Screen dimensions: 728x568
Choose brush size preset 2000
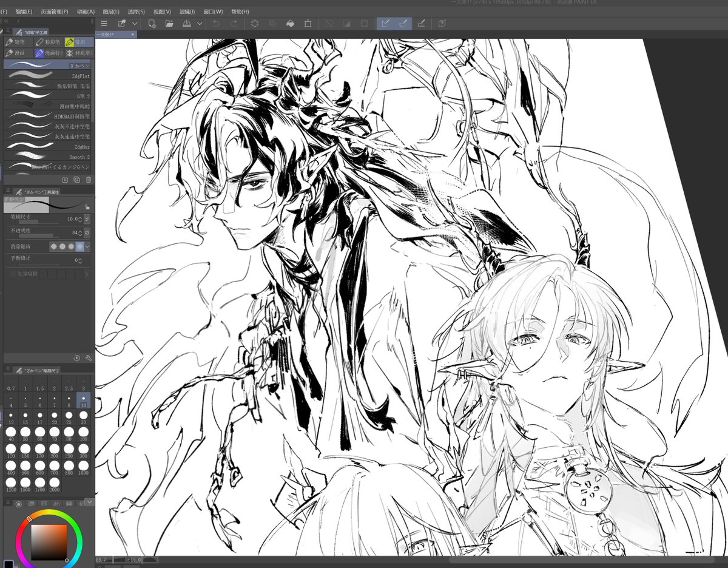coord(54,485)
